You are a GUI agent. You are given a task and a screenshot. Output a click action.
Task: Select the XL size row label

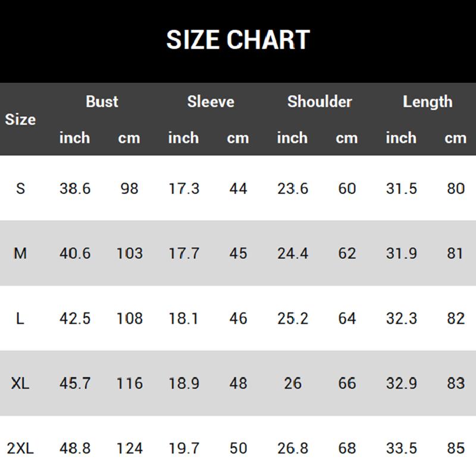20,383
